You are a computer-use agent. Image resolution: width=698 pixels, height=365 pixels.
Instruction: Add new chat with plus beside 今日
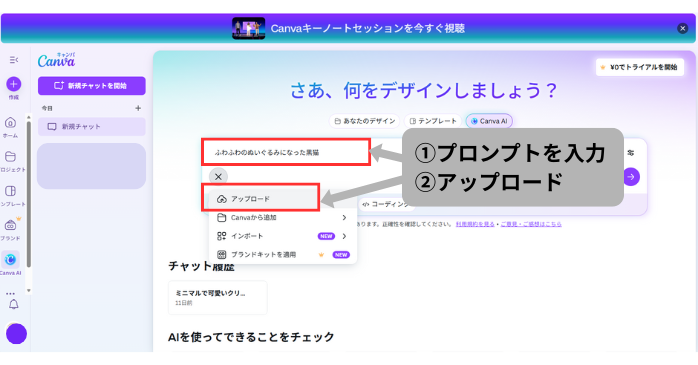[138, 108]
